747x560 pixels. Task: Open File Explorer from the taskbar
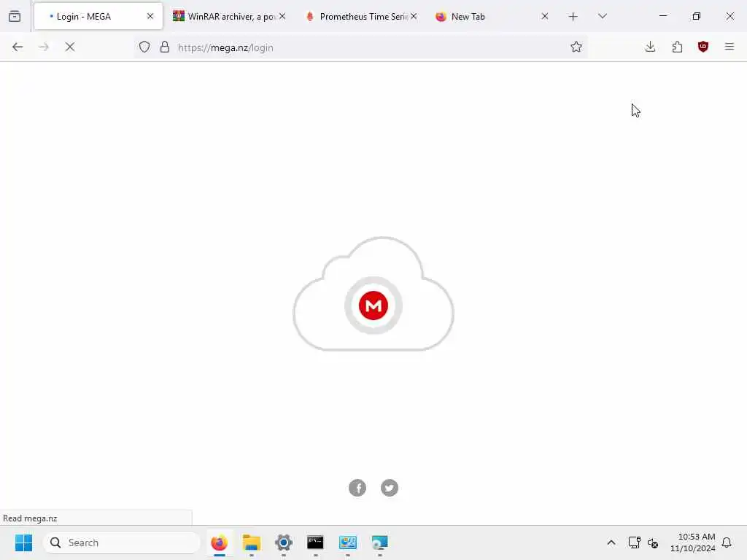tap(252, 542)
